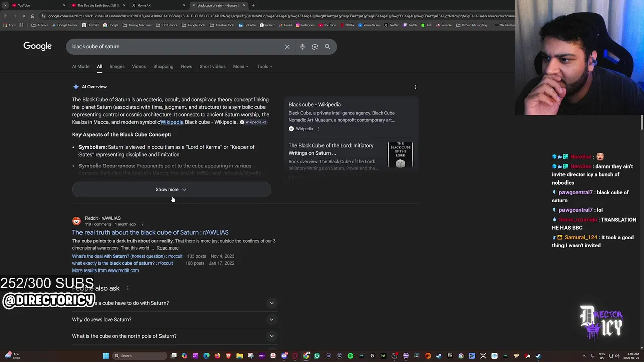Expand 'Why do Jews love Saturn?' question

point(175,320)
